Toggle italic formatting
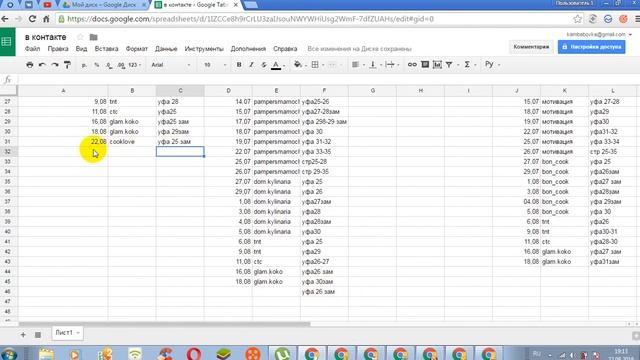The height and width of the screenshot is (360, 640). point(251,64)
